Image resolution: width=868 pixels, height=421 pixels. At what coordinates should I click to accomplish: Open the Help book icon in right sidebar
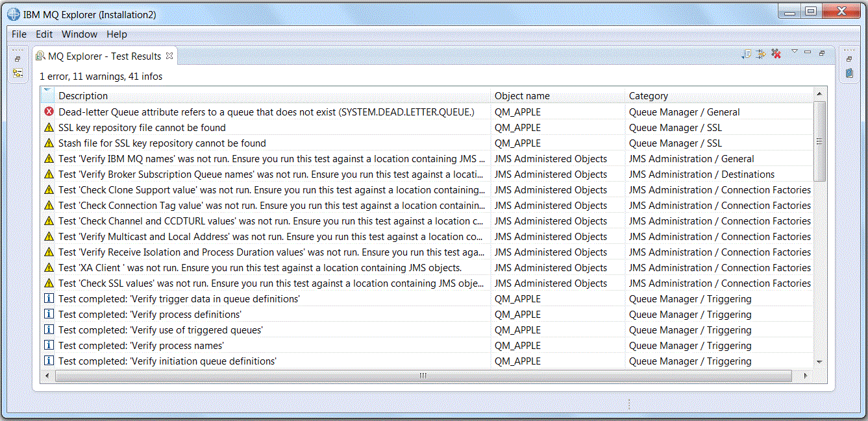pos(849,73)
